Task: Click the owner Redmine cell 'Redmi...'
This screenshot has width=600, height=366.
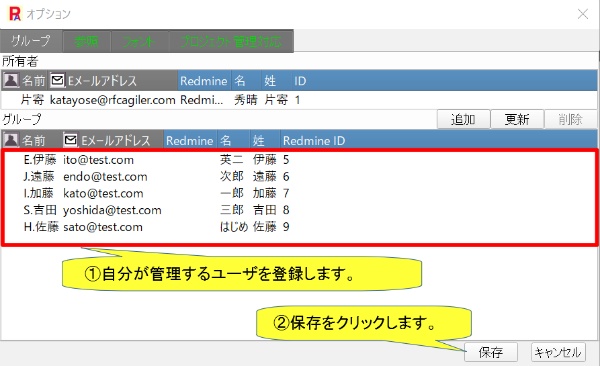Action: point(201,100)
